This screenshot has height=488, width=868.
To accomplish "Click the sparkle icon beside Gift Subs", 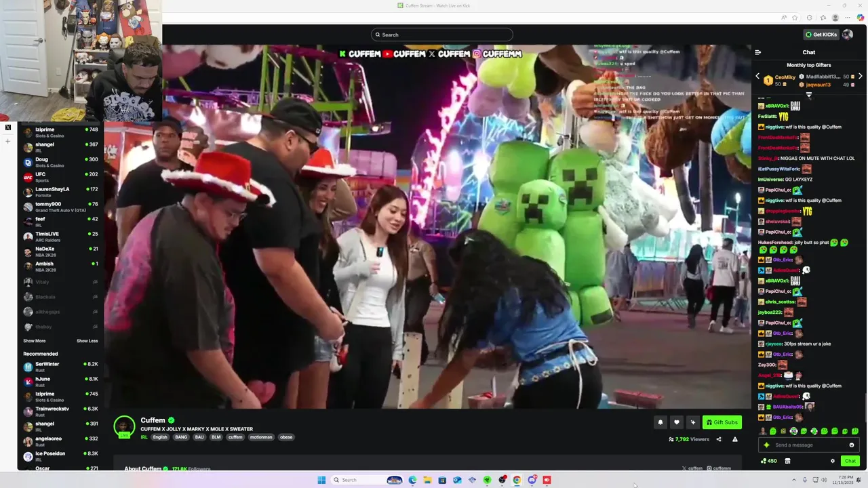I will 692,422.
